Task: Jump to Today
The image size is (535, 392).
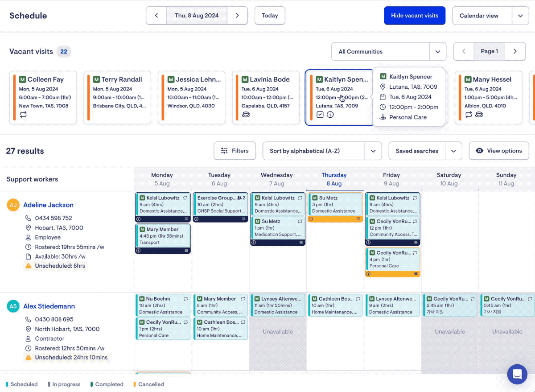Action: pos(270,16)
